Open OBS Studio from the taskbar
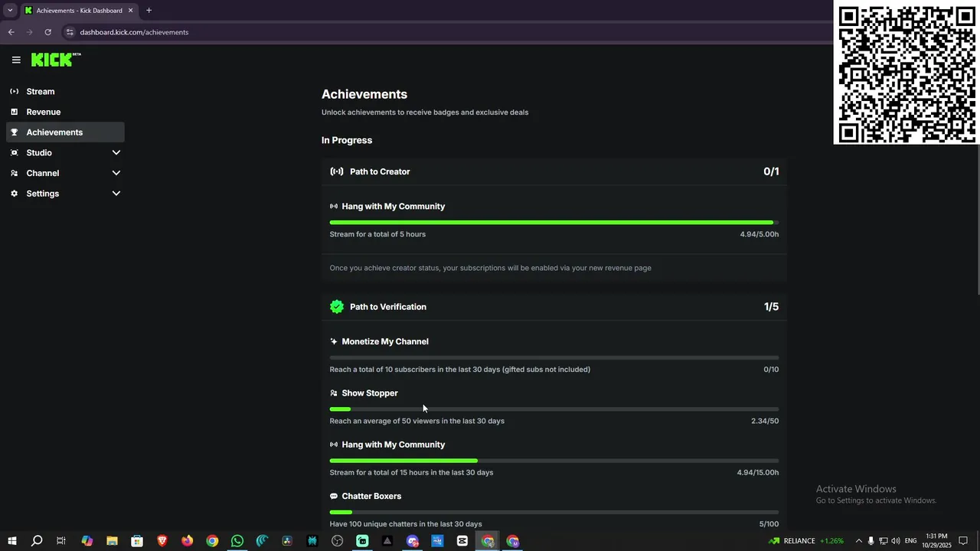Image resolution: width=980 pixels, height=551 pixels. coord(337,541)
